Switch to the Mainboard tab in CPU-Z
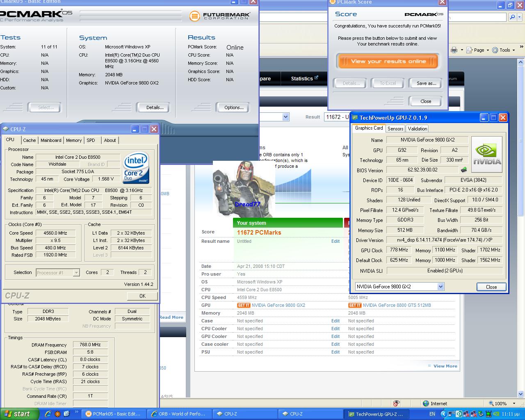Image resolution: width=525 pixels, height=420 pixels. [x=51, y=140]
